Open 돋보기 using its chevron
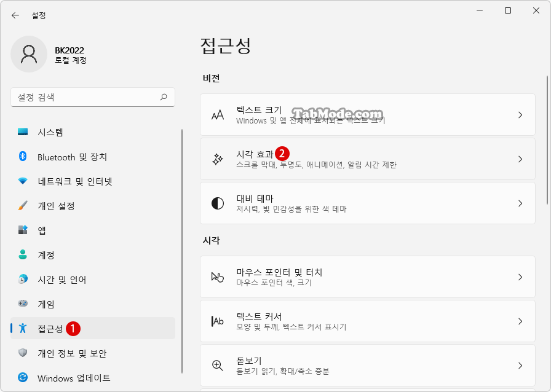The width and height of the screenshot is (551, 392). (520, 366)
